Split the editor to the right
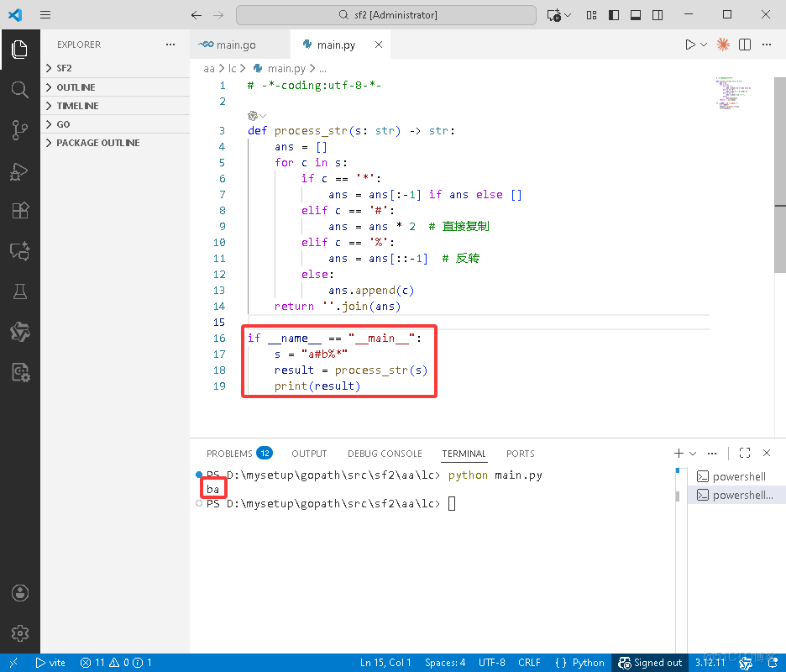The width and height of the screenshot is (786, 672). [746, 45]
